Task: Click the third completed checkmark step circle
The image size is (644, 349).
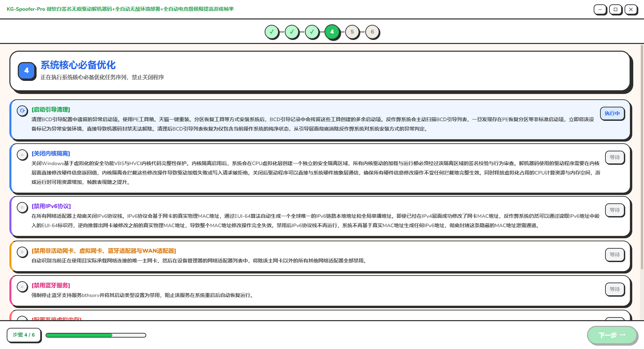Action: pos(312,32)
